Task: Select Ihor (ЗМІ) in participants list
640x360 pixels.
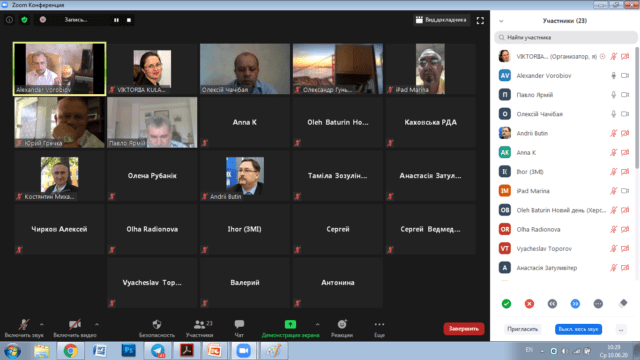Action: point(564,171)
